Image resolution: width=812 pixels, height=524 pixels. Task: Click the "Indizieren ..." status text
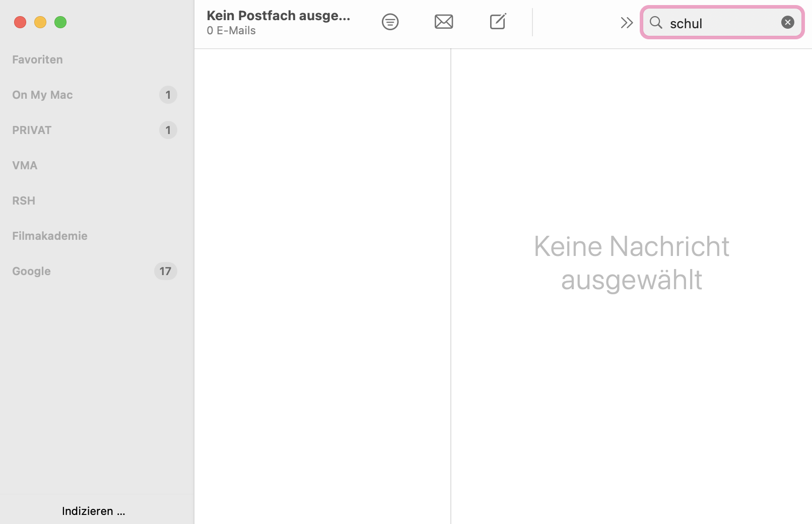tap(93, 511)
